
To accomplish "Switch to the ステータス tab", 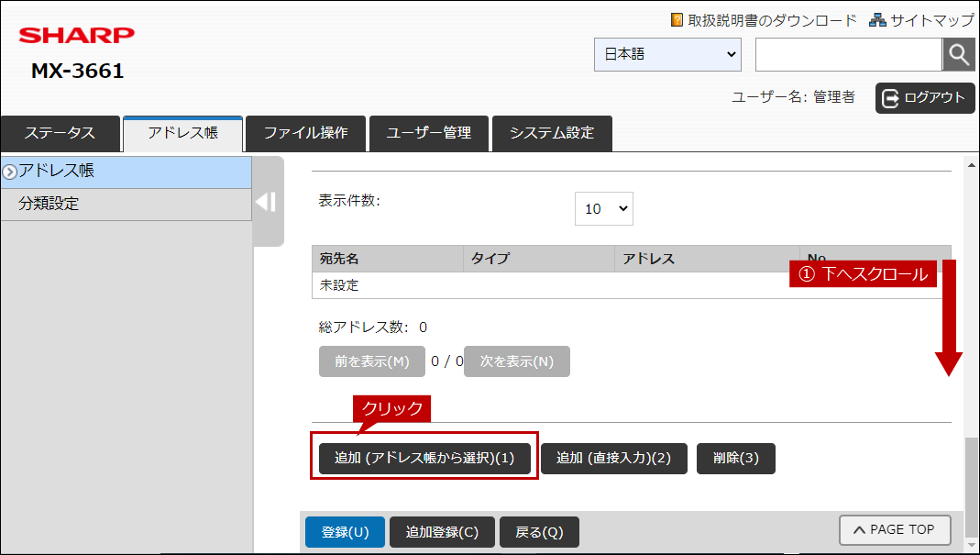I will click(60, 133).
